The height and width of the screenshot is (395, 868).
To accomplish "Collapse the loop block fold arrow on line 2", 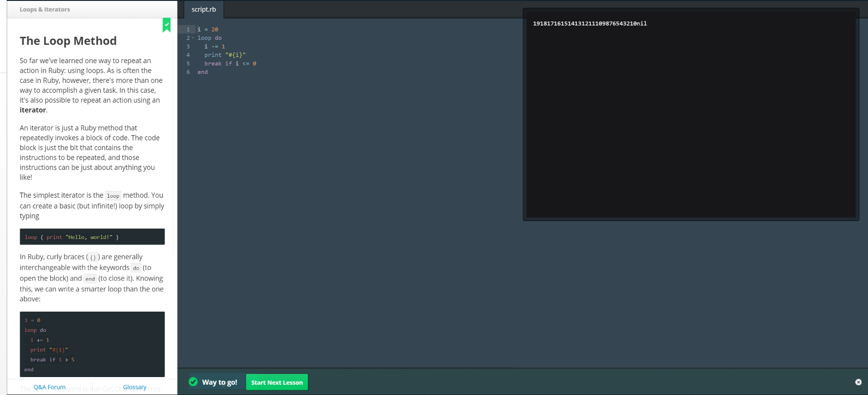I will coord(193,38).
